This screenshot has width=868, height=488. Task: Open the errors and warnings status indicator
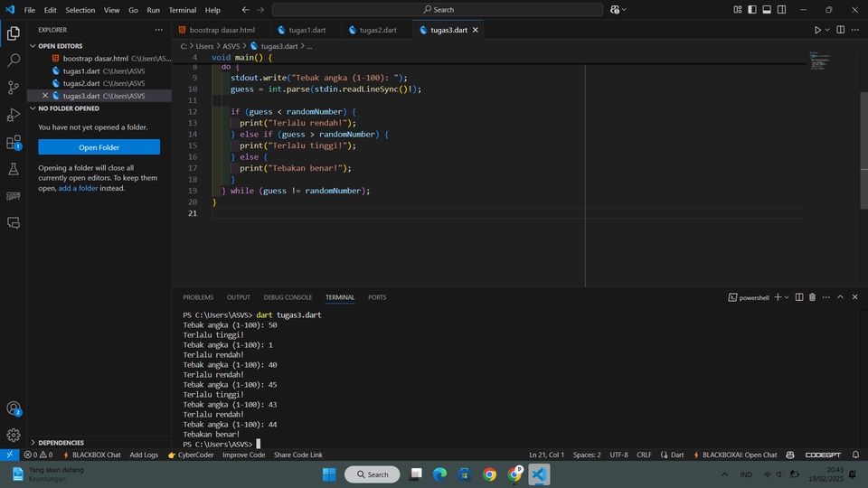pyautogui.click(x=38, y=455)
